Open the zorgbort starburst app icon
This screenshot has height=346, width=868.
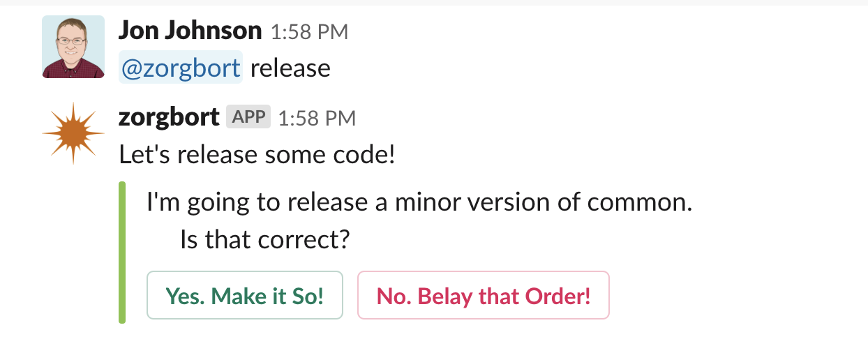(x=73, y=133)
